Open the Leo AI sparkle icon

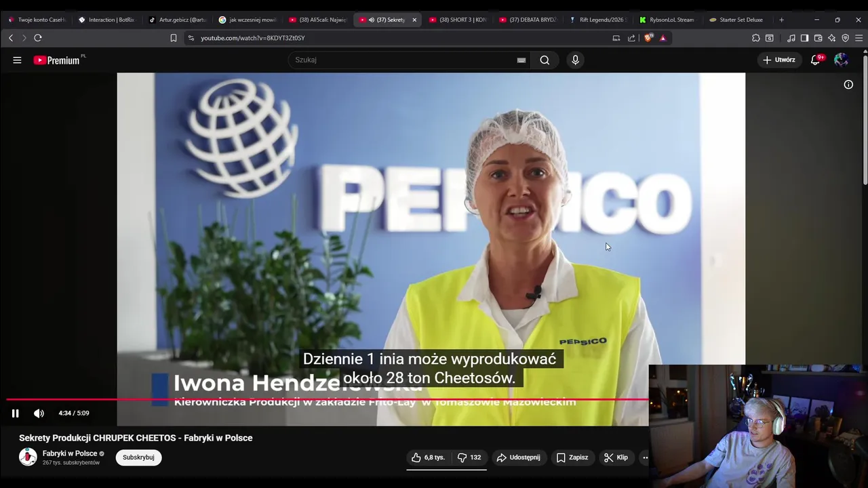(831, 38)
